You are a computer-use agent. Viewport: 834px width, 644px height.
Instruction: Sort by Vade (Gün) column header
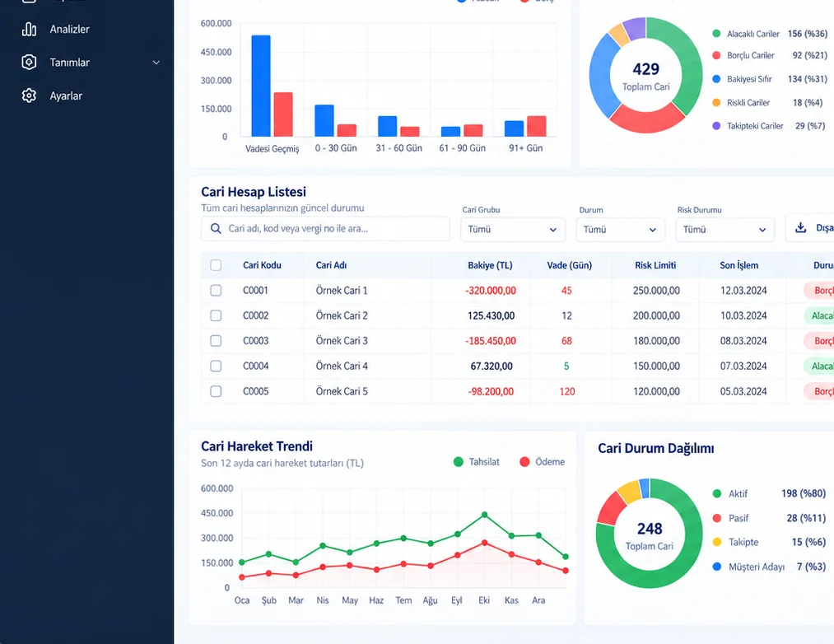coord(569,265)
